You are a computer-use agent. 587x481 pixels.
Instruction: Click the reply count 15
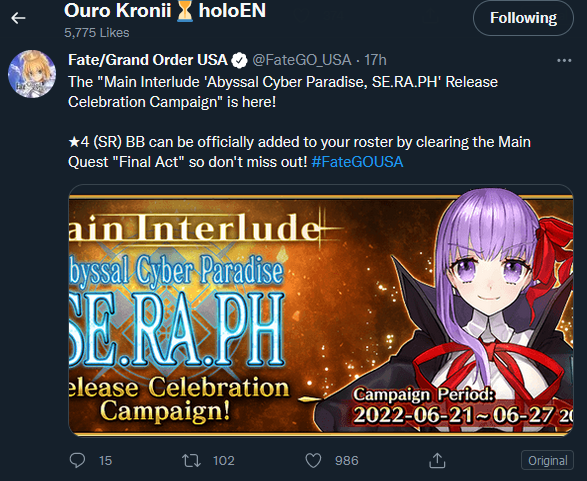pyautogui.click(x=106, y=460)
